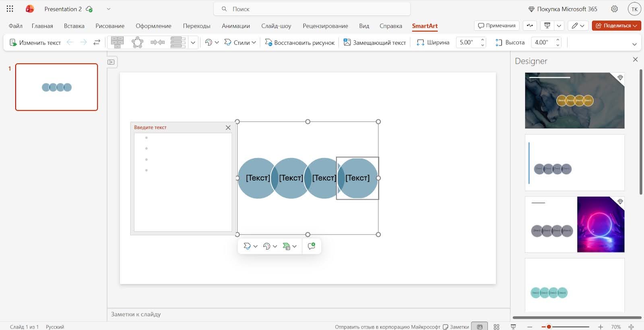Select the cycle layout icon in gallery

[x=137, y=42]
